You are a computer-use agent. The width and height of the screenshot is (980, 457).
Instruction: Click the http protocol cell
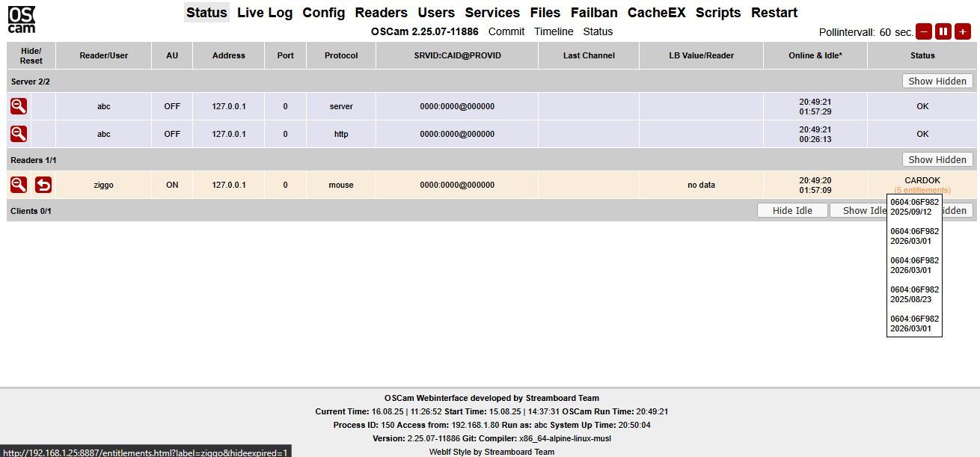click(x=341, y=134)
